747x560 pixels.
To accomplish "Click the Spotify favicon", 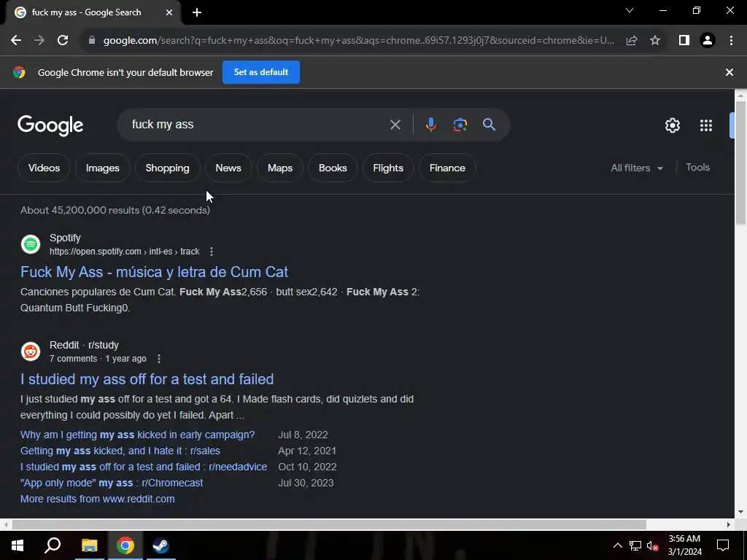I will point(31,244).
